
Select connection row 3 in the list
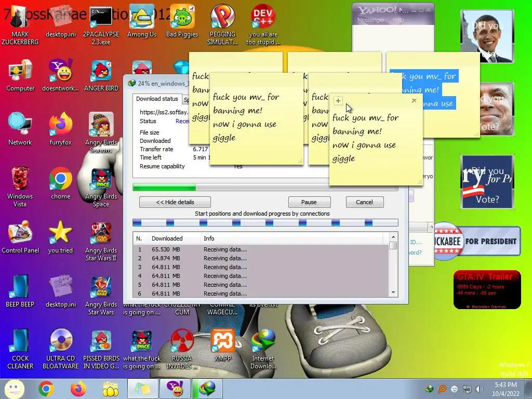[261, 267]
